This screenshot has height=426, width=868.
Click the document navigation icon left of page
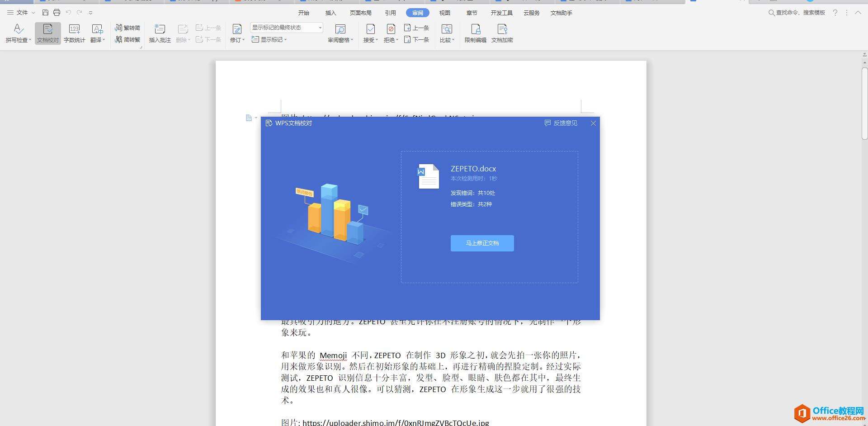tap(249, 118)
